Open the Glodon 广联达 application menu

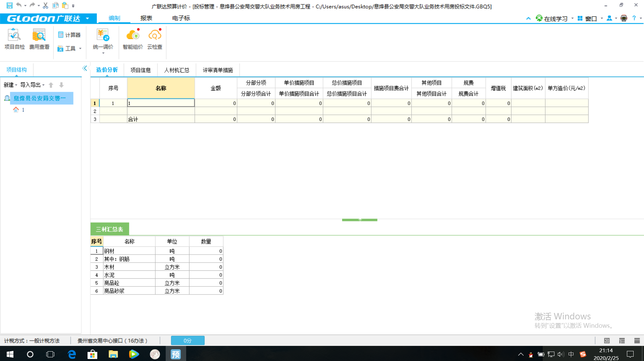click(x=48, y=18)
